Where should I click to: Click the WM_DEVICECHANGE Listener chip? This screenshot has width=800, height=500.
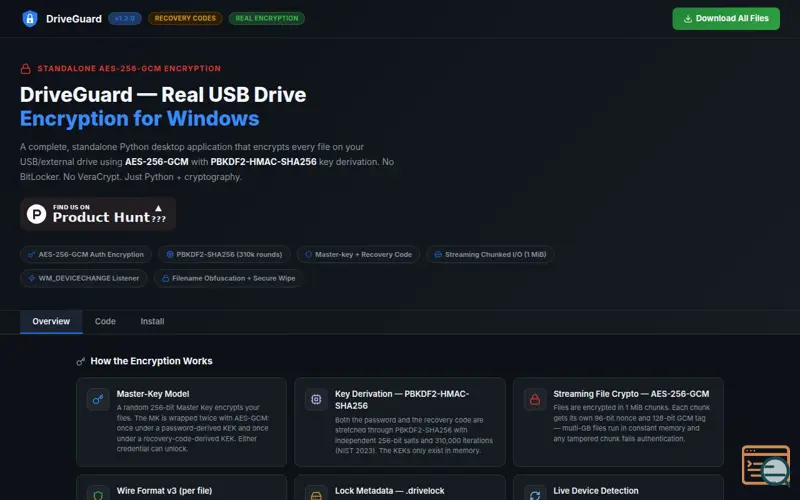(84, 278)
